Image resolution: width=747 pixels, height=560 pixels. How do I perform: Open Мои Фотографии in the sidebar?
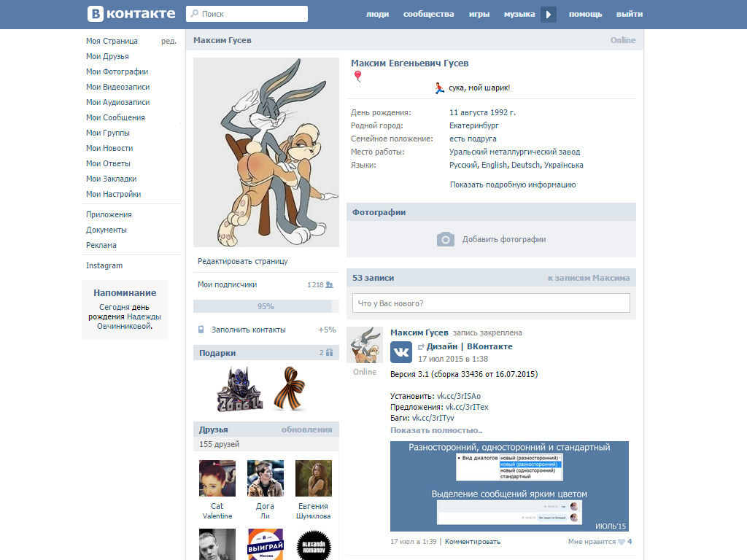tap(117, 71)
